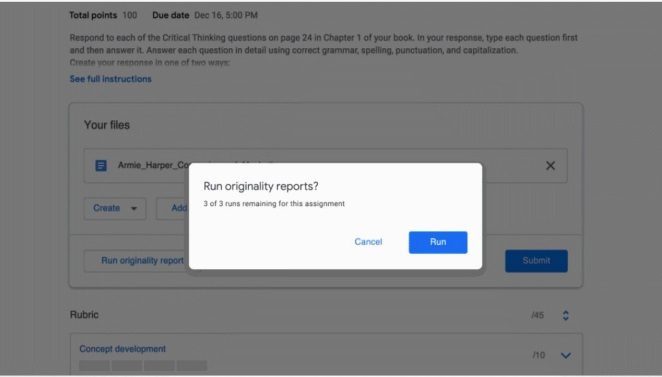
Task: Select the last rubric level bar under Concept development
Action: coord(192,365)
